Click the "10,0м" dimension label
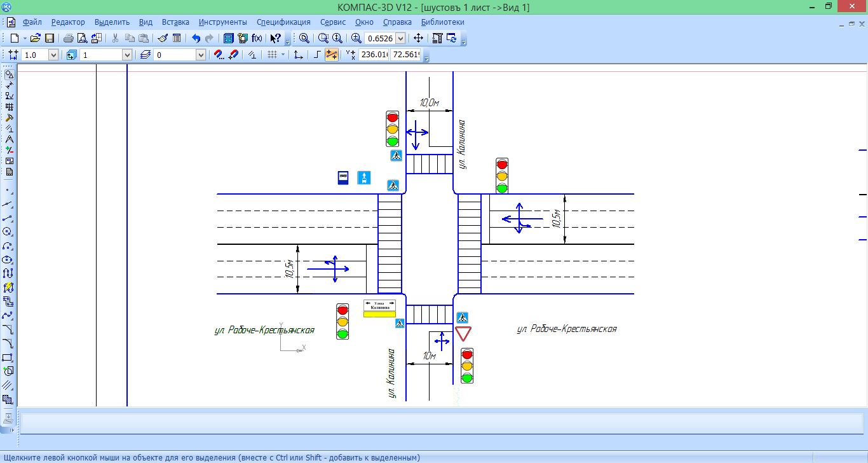The width and height of the screenshot is (868, 463). (429, 102)
